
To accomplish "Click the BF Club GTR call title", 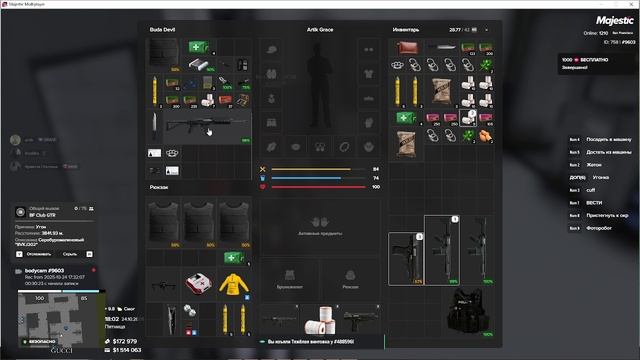I will (42, 215).
